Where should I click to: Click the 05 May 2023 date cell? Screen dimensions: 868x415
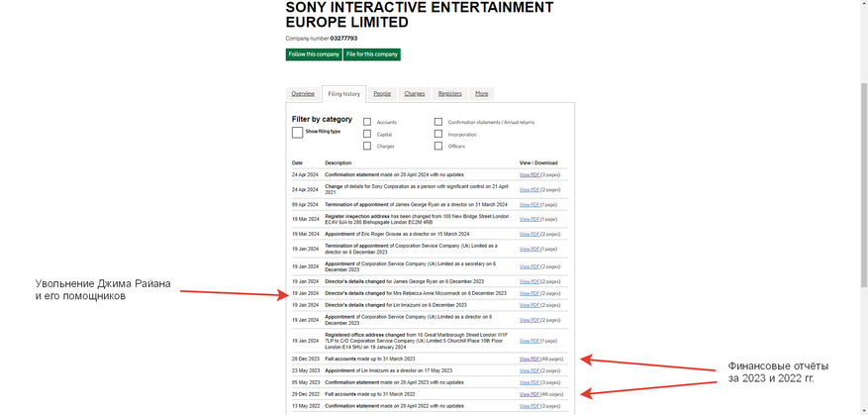click(306, 382)
